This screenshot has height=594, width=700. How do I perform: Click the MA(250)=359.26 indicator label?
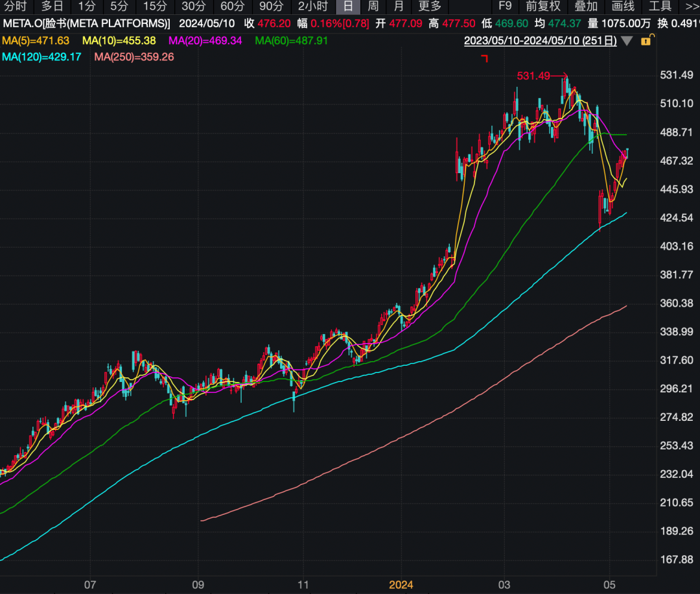click(x=134, y=56)
